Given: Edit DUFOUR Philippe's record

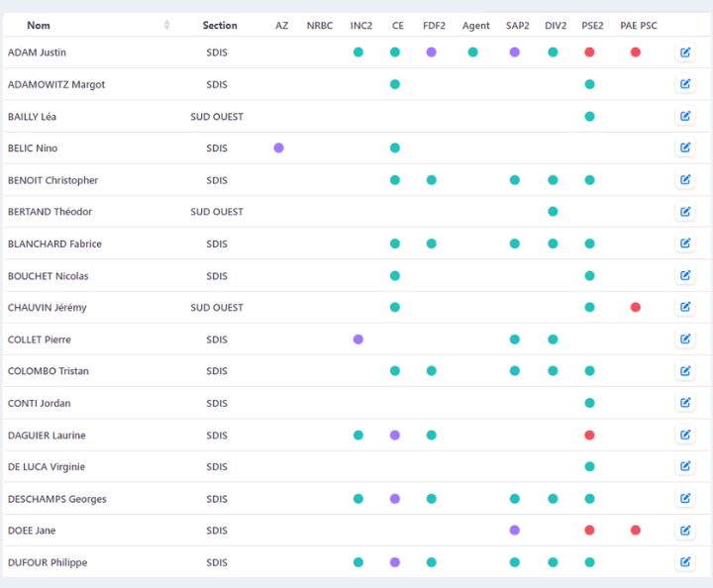Looking at the screenshot, I should [x=685, y=562].
